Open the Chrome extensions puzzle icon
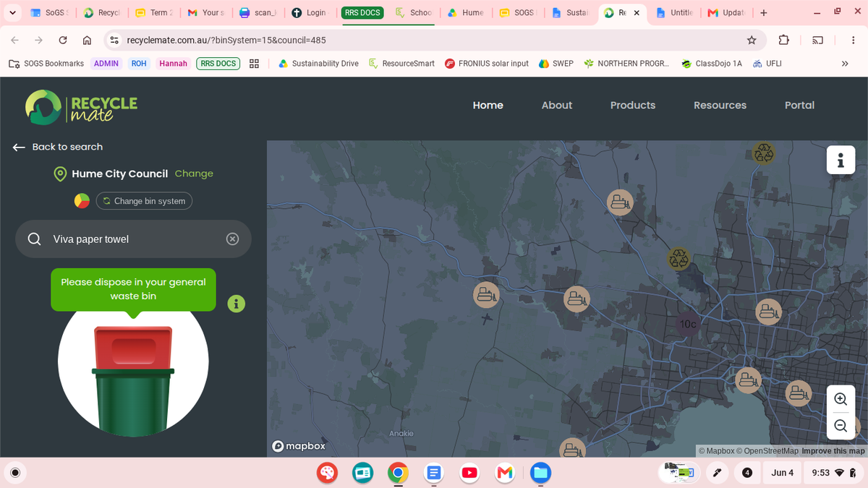 pos(784,40)
